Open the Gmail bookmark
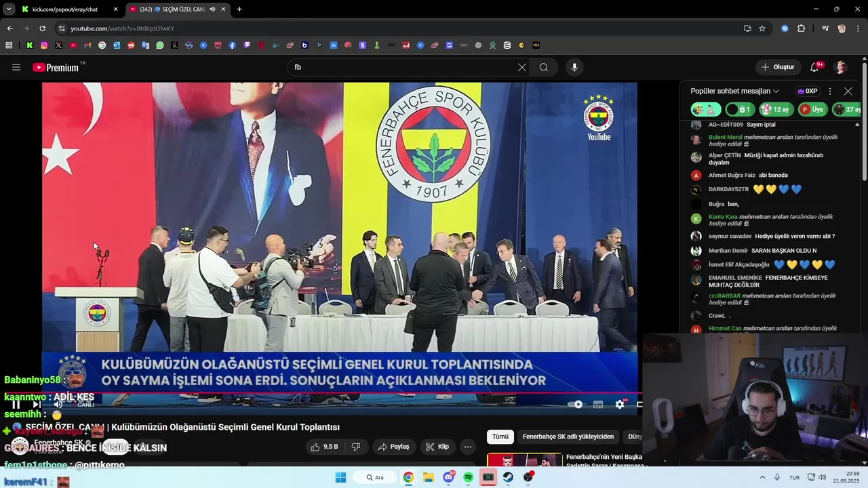 (x=87, y=45)
